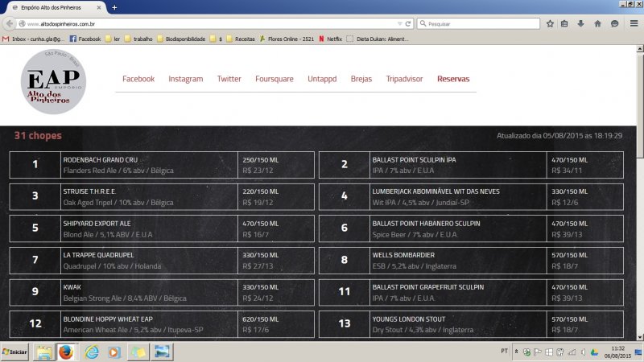Click the page vertical scrollbar thumb

pyautogui.click(x=640, y=105)
